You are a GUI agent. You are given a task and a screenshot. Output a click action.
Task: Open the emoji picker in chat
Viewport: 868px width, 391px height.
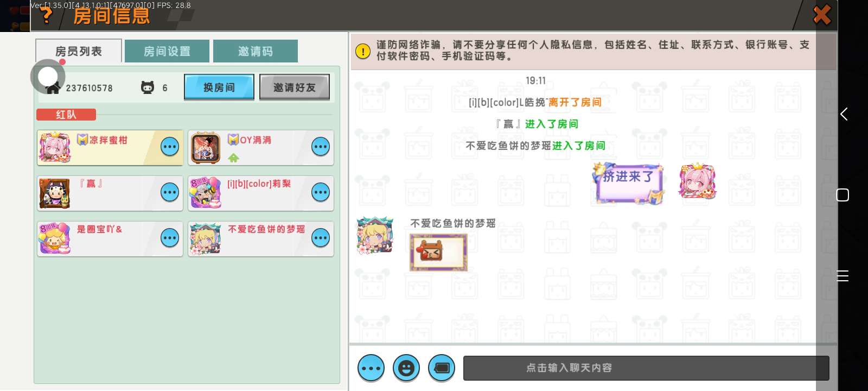[406, 368]
